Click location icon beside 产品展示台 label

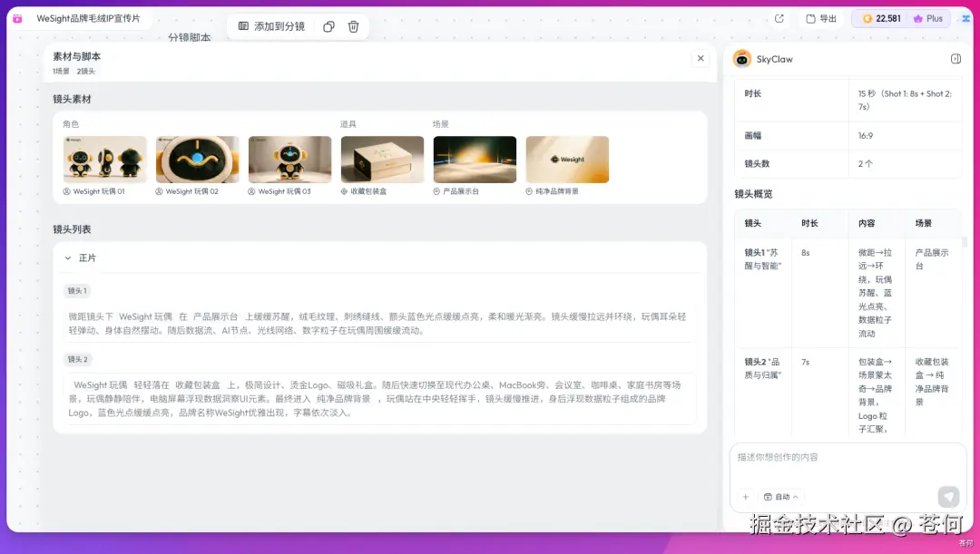pos(436,191)
